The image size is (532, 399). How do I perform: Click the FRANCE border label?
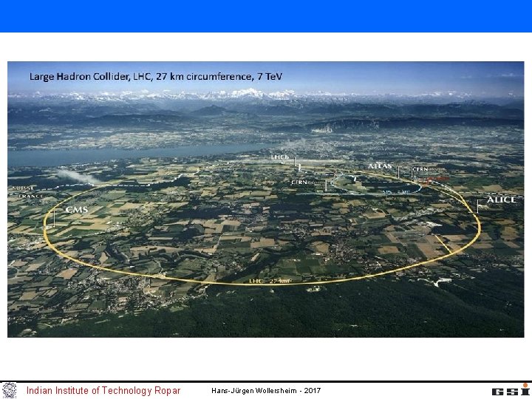[31, 196]
